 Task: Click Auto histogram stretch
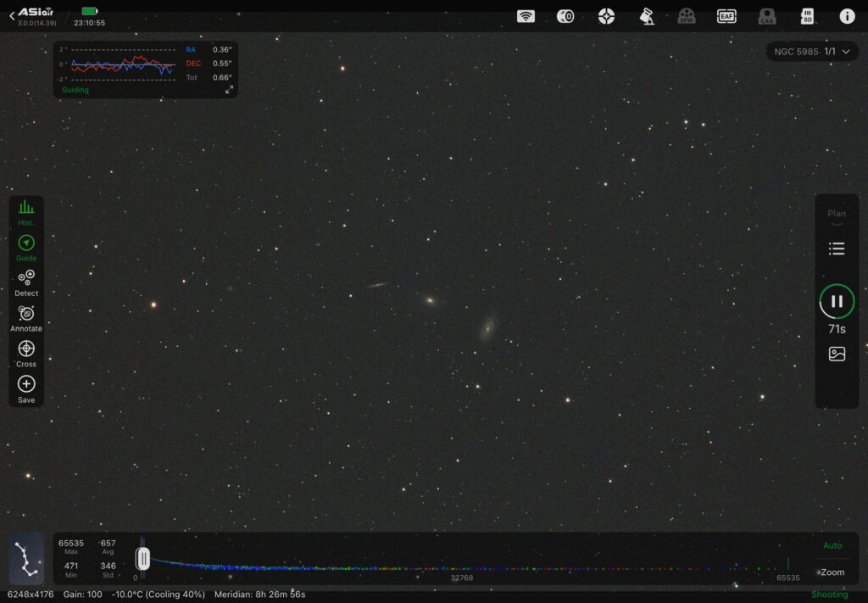coord(832,545)
